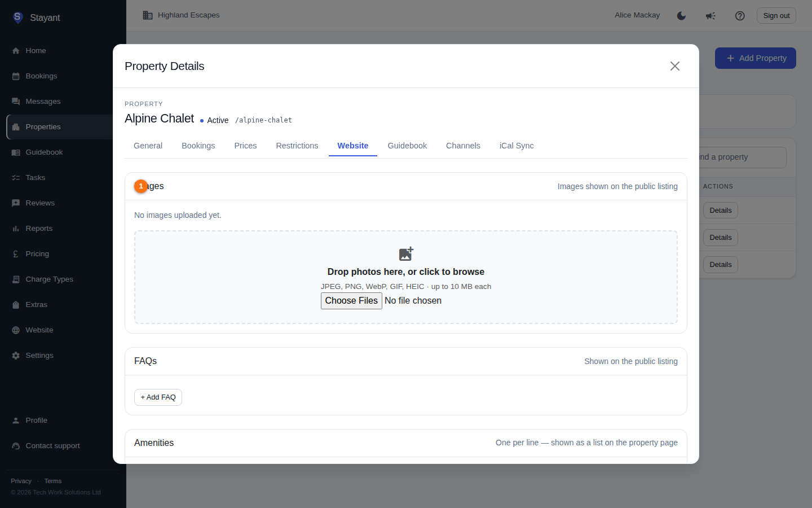This screenshot has height=508, width=812.
Task: Open Extras bag icon in sidebar
Action: (x=16, y=305)
